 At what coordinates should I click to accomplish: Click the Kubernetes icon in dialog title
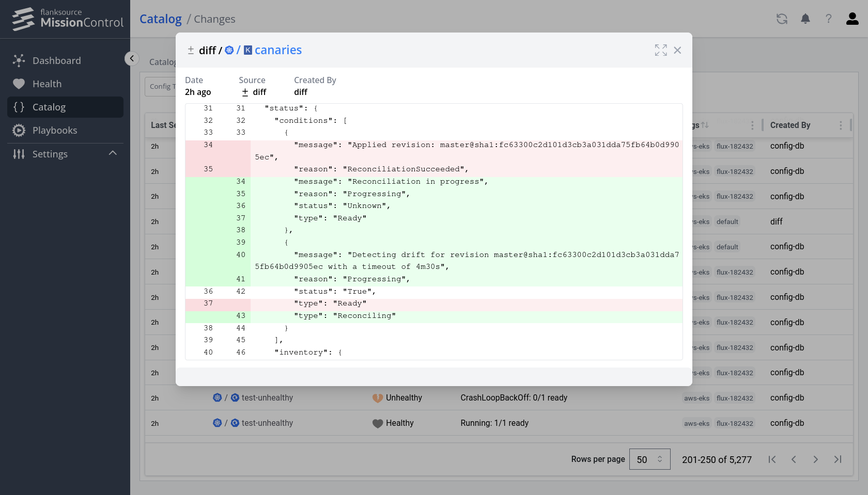click(229, 50)
